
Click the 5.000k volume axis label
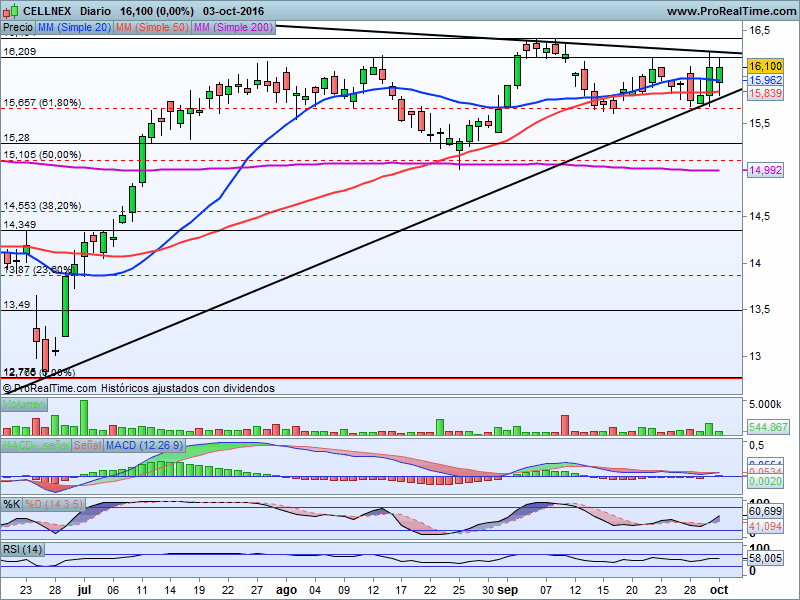coord(765,405)
